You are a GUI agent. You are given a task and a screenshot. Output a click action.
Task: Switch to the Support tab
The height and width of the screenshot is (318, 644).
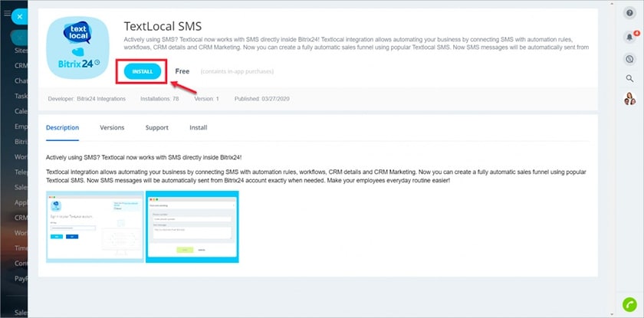[157, 128]
